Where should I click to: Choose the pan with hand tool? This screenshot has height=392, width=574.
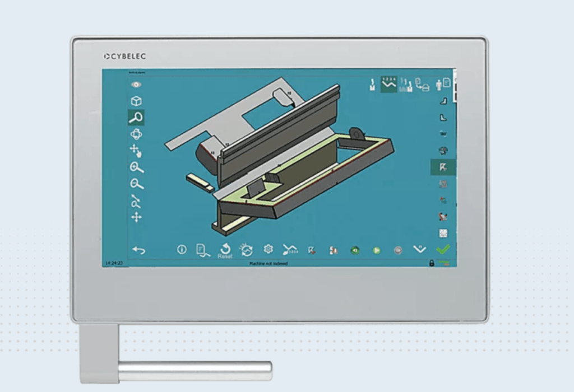136,150
